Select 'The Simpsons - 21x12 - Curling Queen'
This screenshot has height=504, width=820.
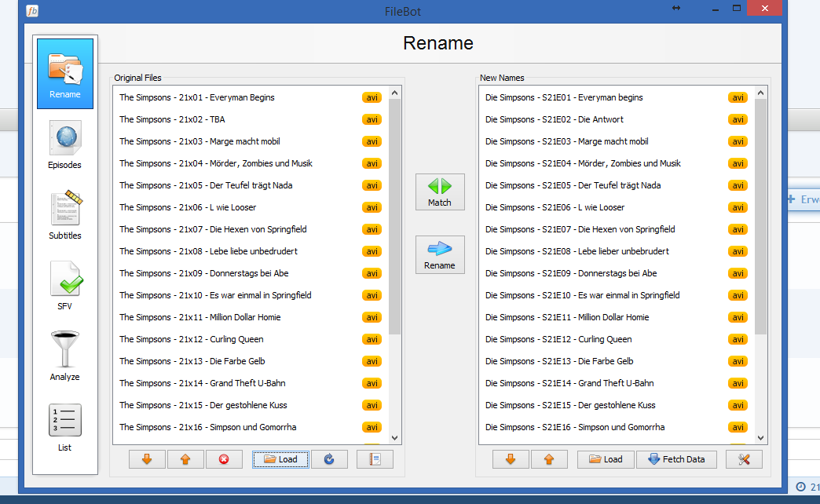pos(251,339)
